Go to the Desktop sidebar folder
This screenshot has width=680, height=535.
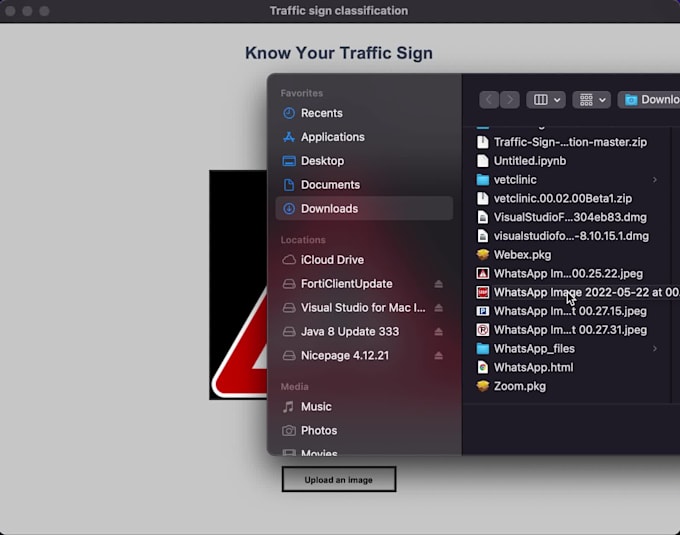(364, 161)
